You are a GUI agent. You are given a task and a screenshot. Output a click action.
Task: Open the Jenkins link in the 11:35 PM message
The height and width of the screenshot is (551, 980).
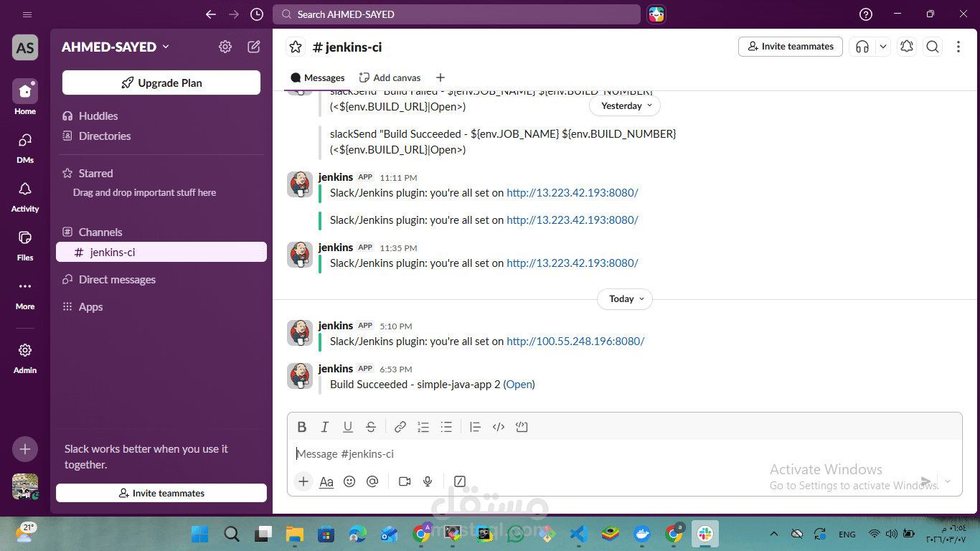point(573,263)
